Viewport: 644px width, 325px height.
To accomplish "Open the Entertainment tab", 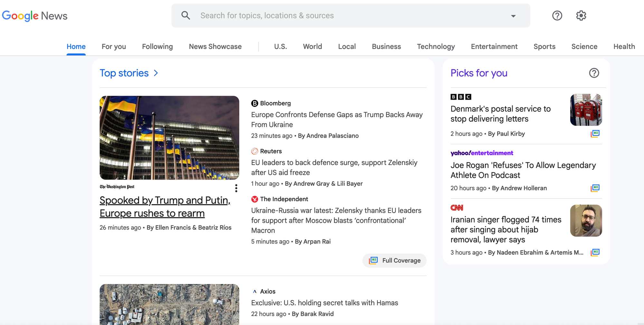I will coord(494,46).
